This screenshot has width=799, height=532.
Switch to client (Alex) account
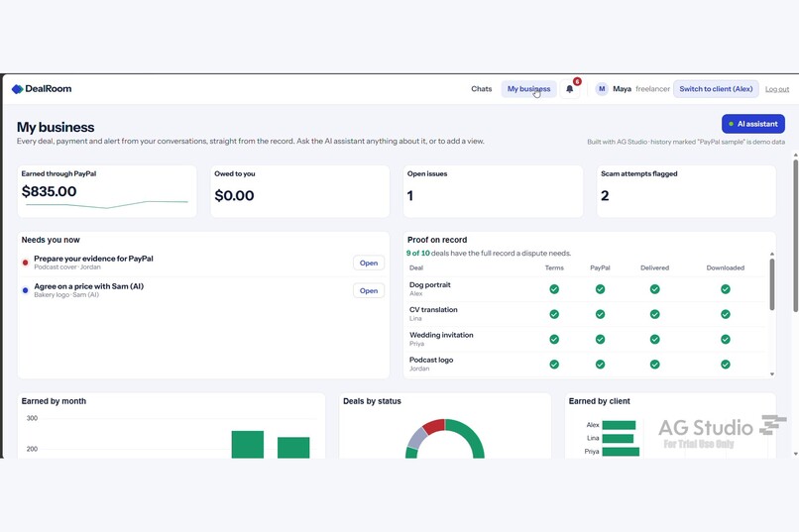(716, 89)
